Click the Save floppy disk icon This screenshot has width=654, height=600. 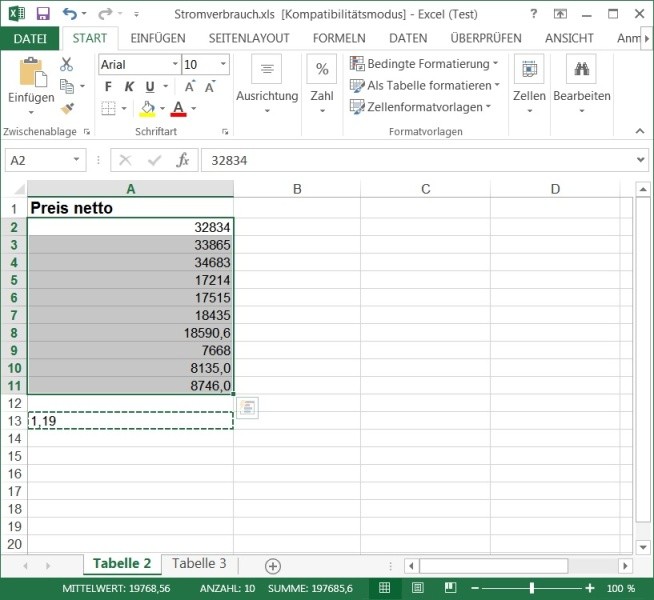tap(43, 14)
